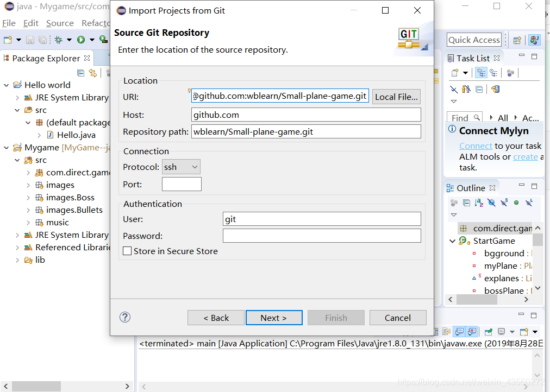Collapse the Hello world project tree node

[x=7, y=85]
